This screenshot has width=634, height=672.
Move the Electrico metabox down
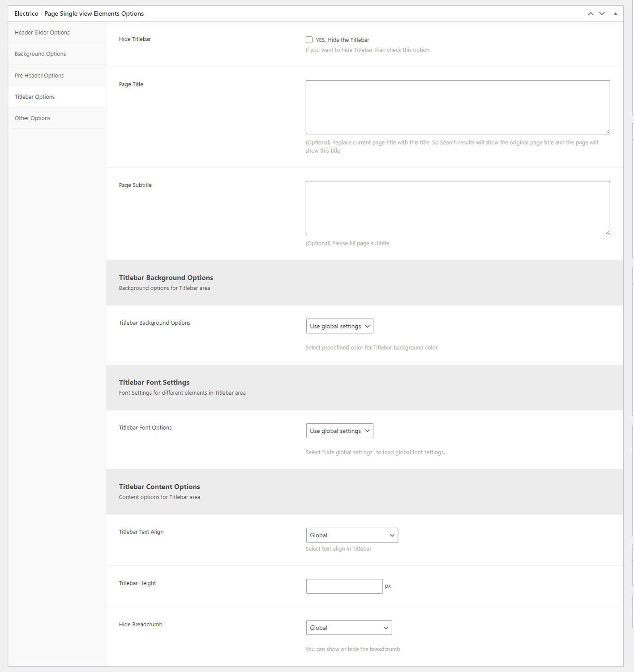(602, 14)
